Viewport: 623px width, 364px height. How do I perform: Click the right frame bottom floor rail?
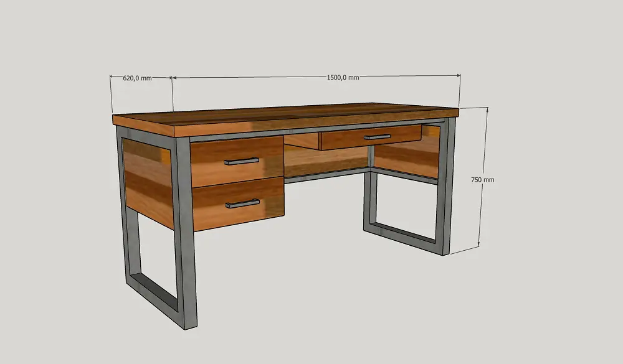click(x=402, y=235)
